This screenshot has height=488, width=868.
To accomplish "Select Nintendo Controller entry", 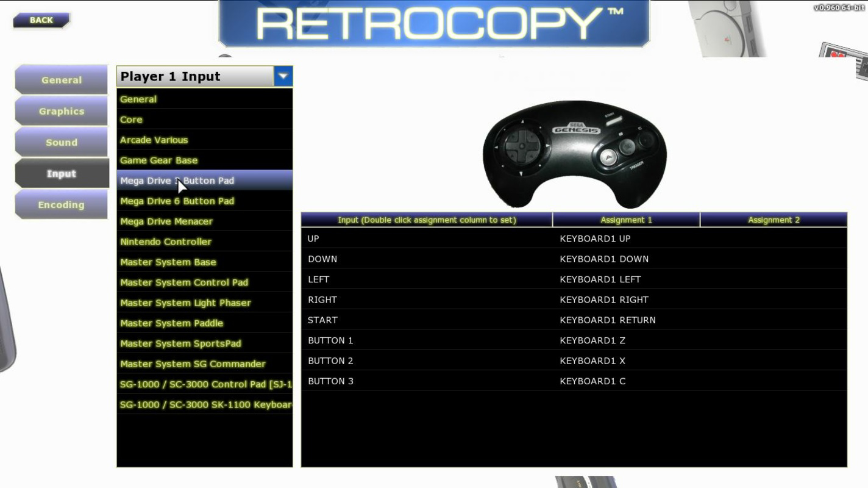I will pyautogui.click(x=204, y=242).
